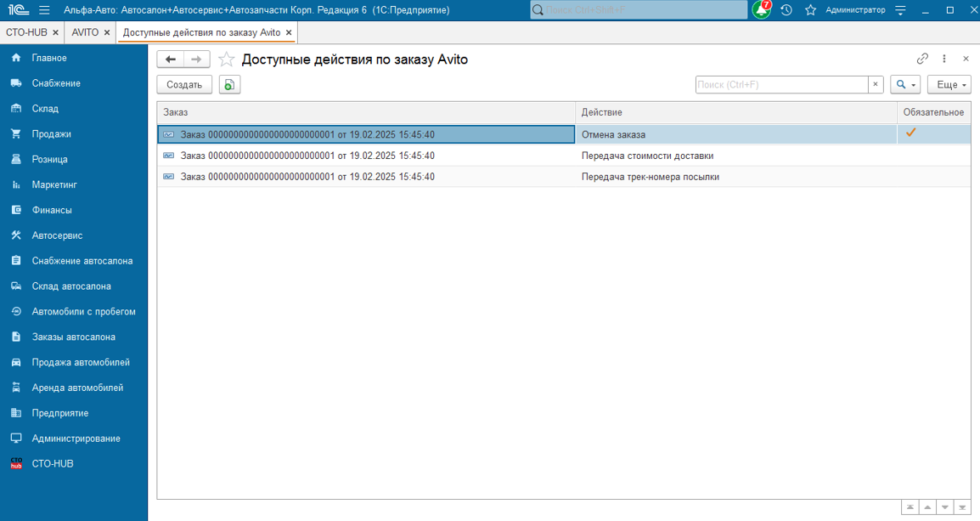980x521 pixels.
Task: Toggle Обязательное checkmark for Отмена заказа
Action: pyautogui.click(x=910, y=133)
